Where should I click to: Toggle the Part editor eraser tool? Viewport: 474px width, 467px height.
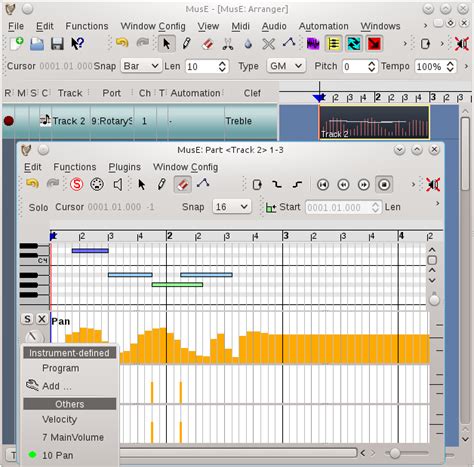(183, 184)
